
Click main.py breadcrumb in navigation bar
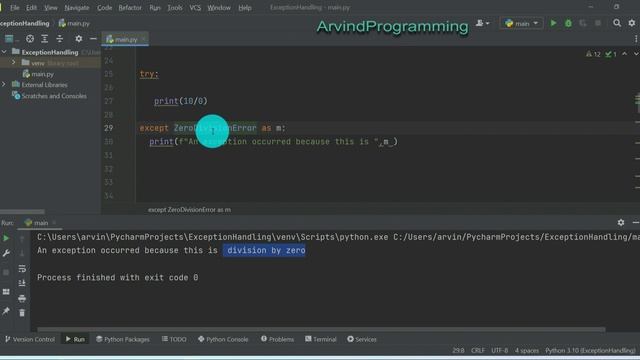[x=74, y=23]
